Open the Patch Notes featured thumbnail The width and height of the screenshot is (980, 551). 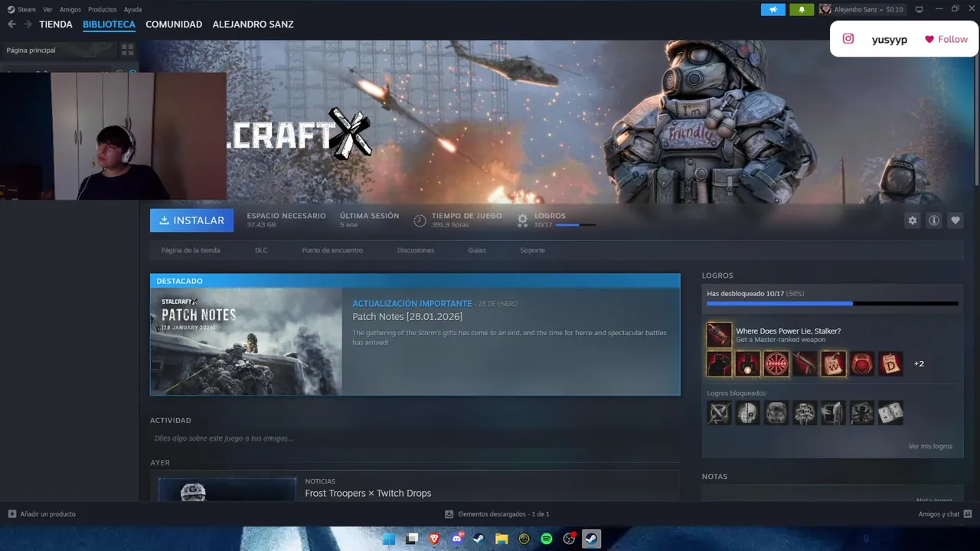246,341
